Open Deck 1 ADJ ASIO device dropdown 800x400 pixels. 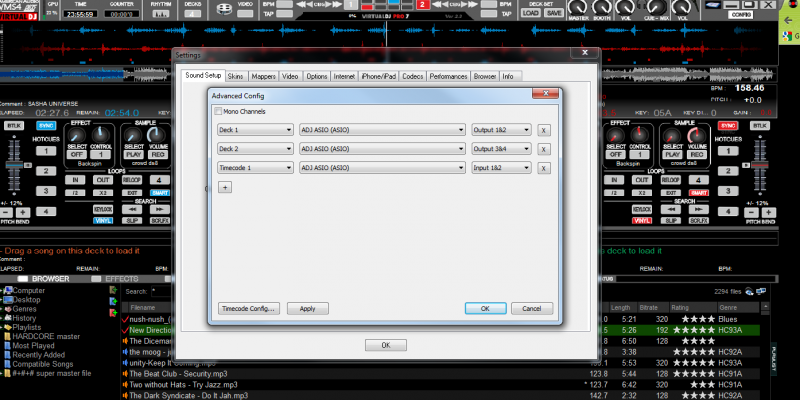[x=382, y=130]
